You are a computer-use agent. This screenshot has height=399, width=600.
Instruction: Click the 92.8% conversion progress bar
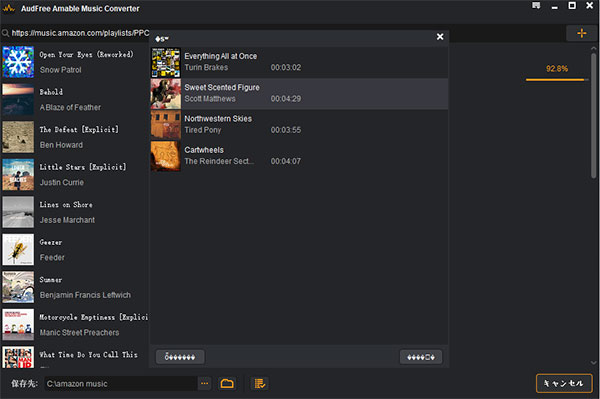[x=557, y=80]
